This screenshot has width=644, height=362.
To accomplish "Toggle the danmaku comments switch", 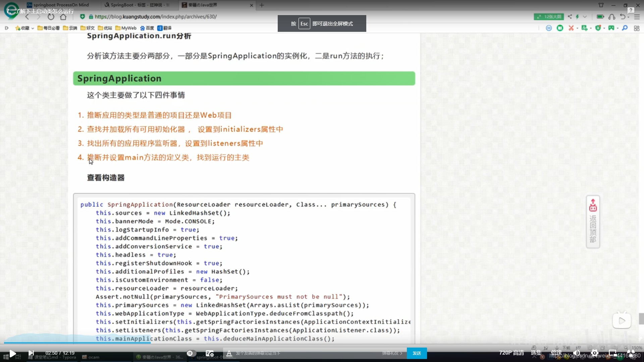I will 191,353.
